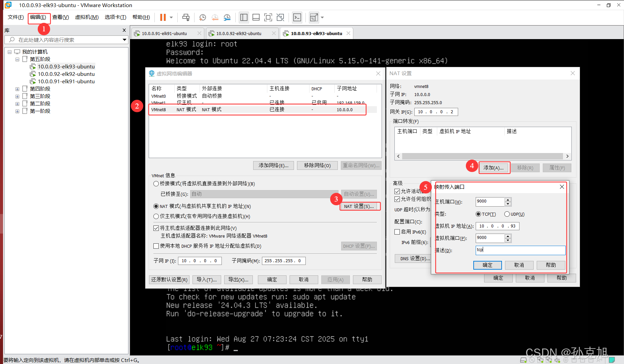624x364 pixels.
Task: Open the library search dropdown arrow
Action: [124, 40]
